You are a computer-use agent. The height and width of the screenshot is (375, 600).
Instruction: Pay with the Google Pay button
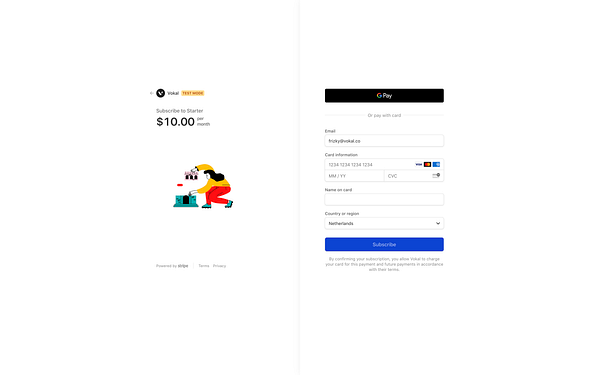384,96
